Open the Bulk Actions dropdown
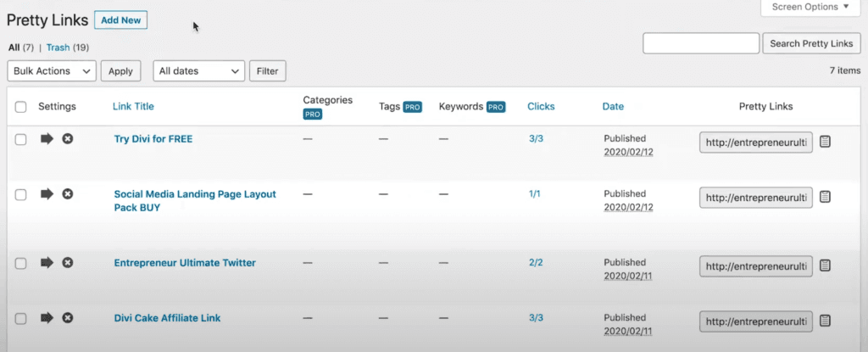 52,71
